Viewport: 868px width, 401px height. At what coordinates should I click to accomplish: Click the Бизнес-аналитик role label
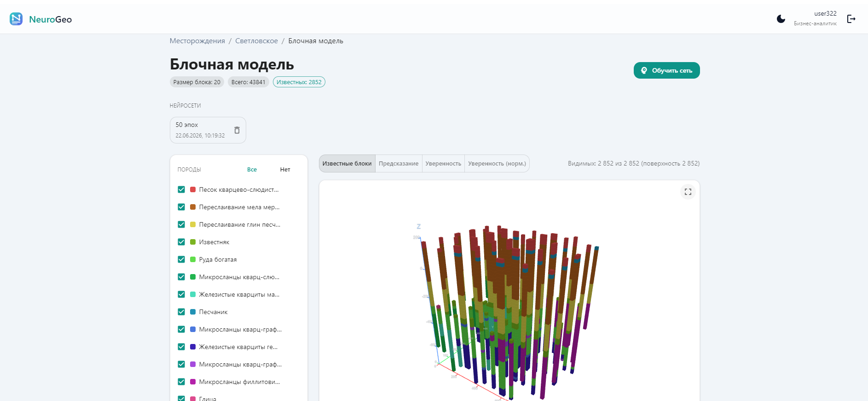click(x=815, y=23)
